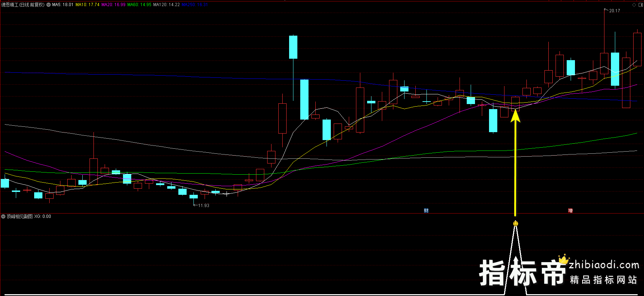Select the MA5: 18.01 label

click(x=63, y=5)
